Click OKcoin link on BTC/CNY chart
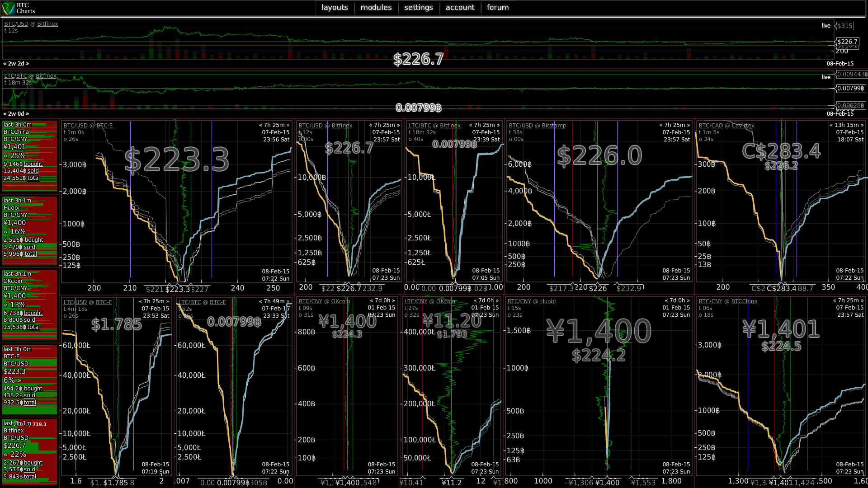Image resolution: width=868 pixels, height=488 pixels. coord(340,301)
